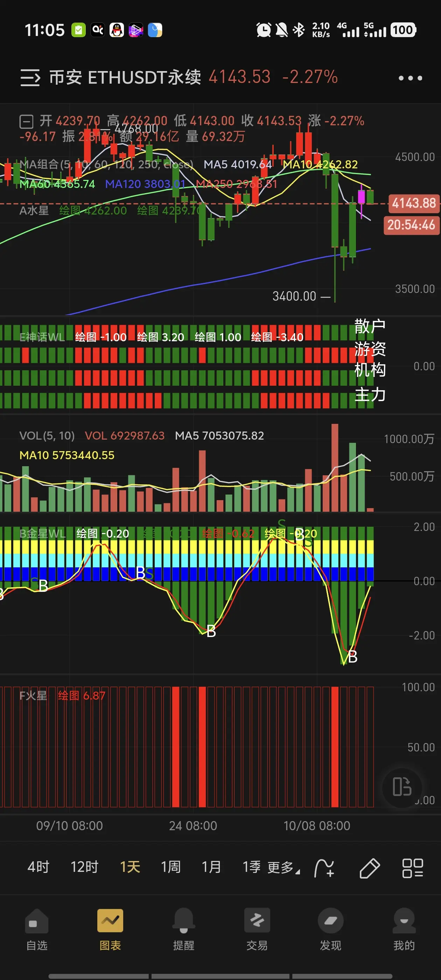Expand the 更多 timeframe dropdown

(283, 868)
